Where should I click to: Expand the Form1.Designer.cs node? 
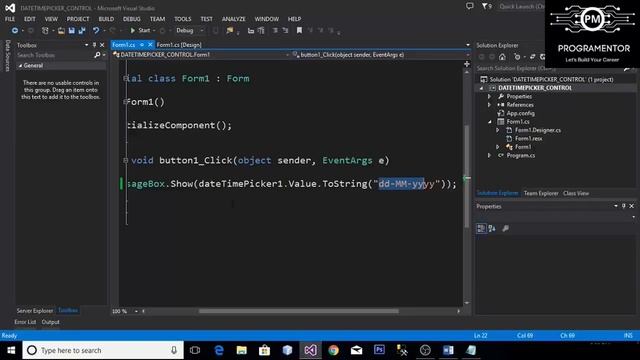point(498,130)
